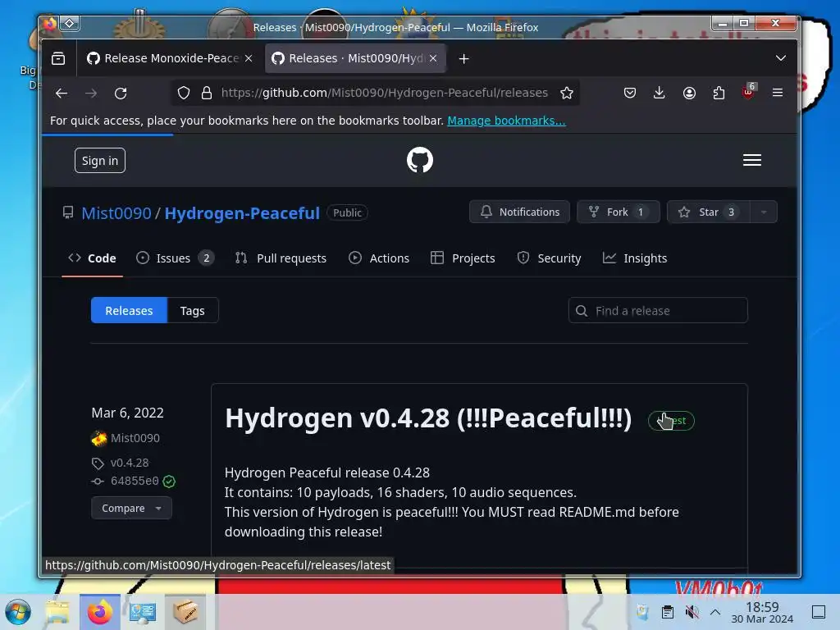Viewport: 840px width, 630px height.
Task: Click the Notifications bell button
Action: (x=519, y=212)
